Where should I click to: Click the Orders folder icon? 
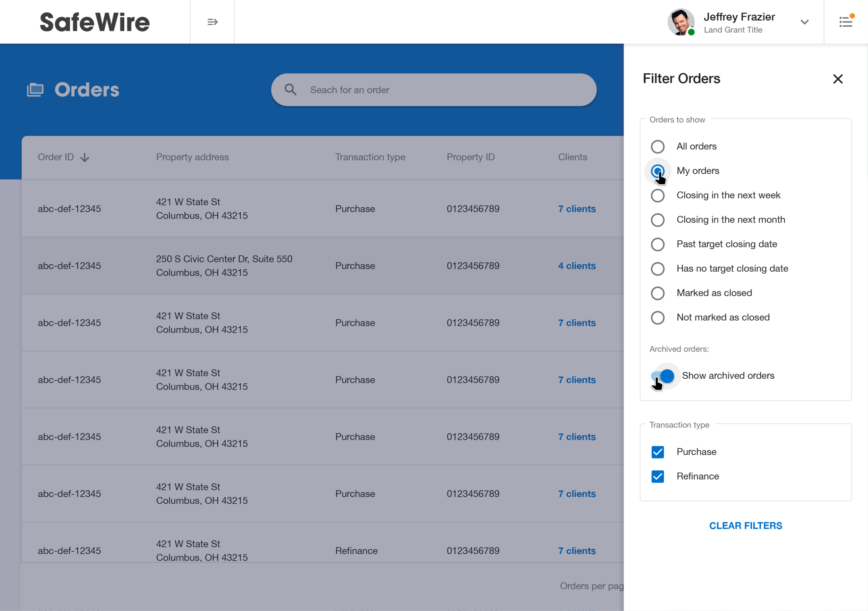(x=35, y=90)
